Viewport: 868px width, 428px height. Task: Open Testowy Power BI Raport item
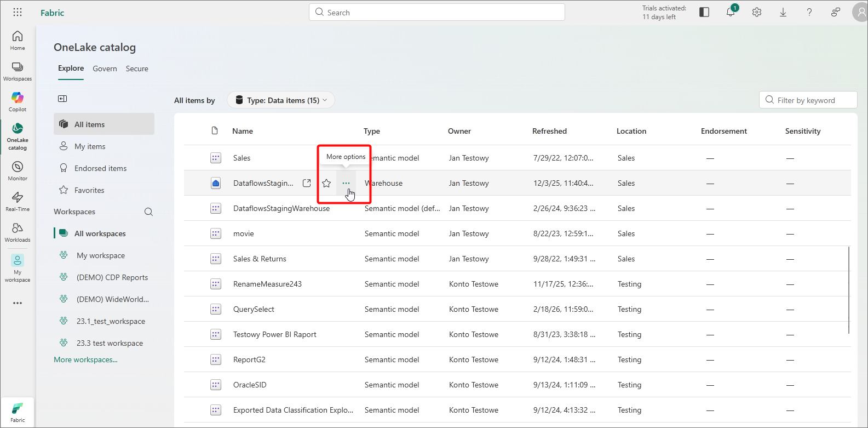(275, 334)
